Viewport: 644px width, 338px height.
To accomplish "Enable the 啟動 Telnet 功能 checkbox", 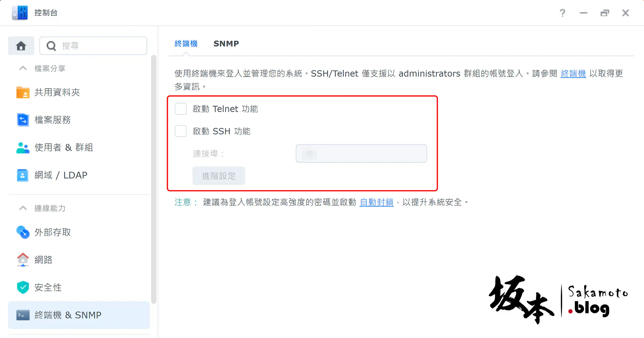I will (x=181, y=109).
